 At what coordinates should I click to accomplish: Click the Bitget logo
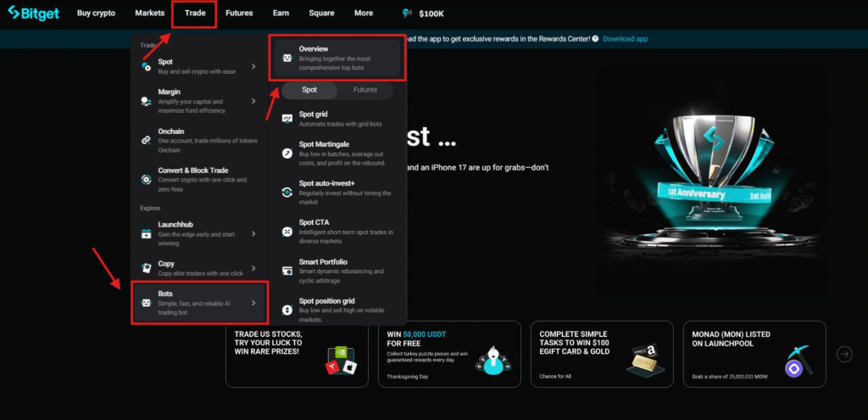pos(34,14)
